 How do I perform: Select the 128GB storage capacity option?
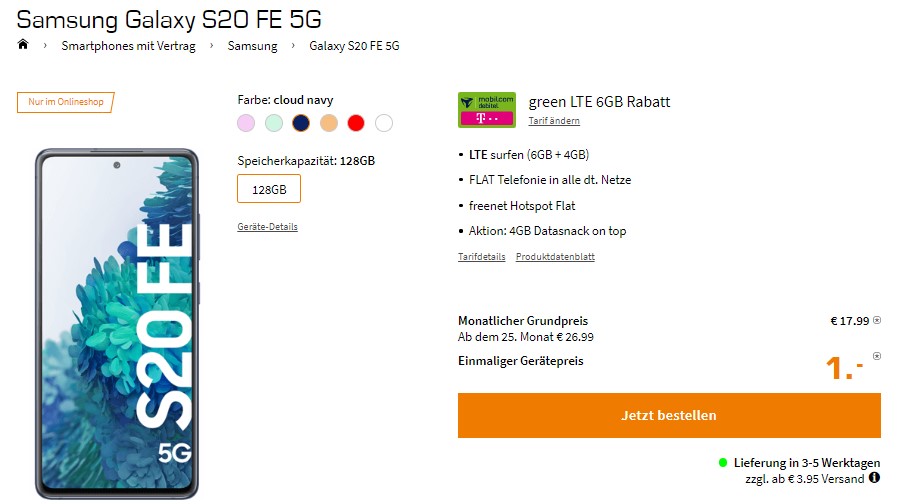[x=269, y=189]
